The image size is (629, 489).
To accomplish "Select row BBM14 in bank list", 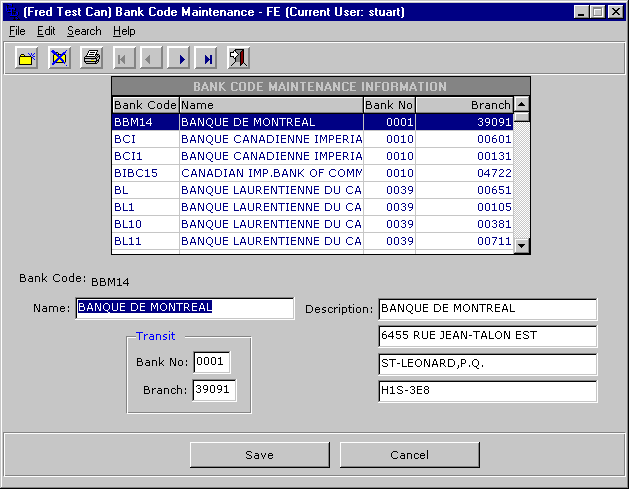I will (312, 122).
